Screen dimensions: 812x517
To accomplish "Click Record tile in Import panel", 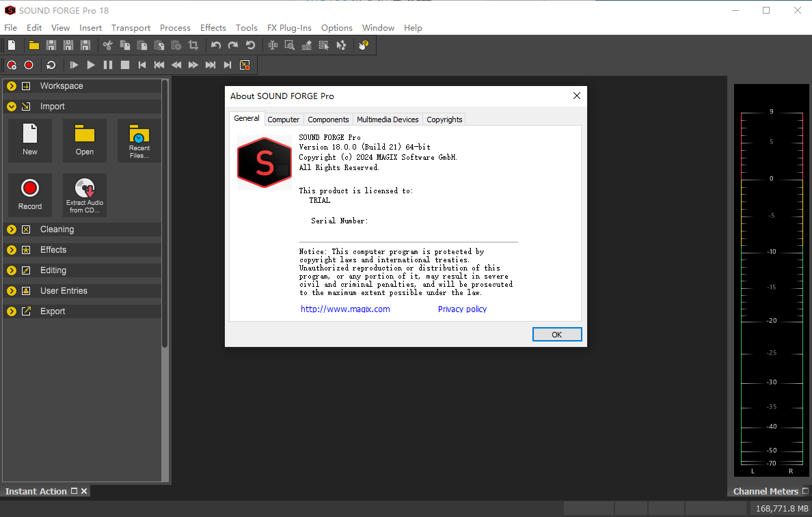I will (30, 195).
